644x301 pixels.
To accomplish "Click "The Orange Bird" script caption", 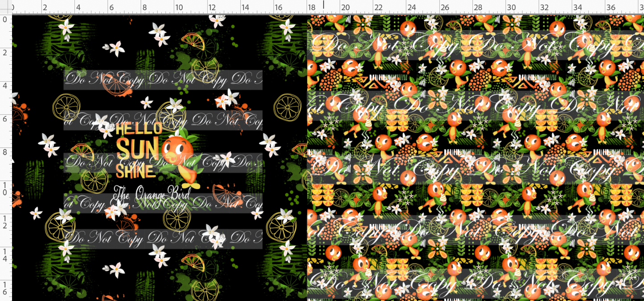I will [151, 193].
